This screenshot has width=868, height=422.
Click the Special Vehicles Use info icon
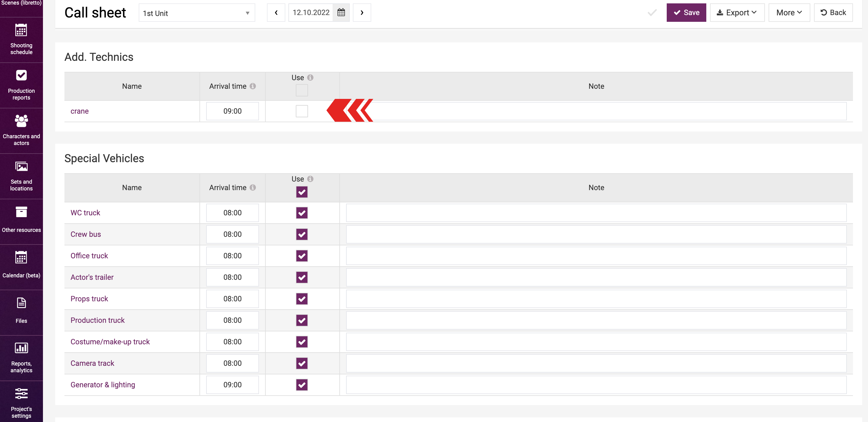tap(310, 179)
